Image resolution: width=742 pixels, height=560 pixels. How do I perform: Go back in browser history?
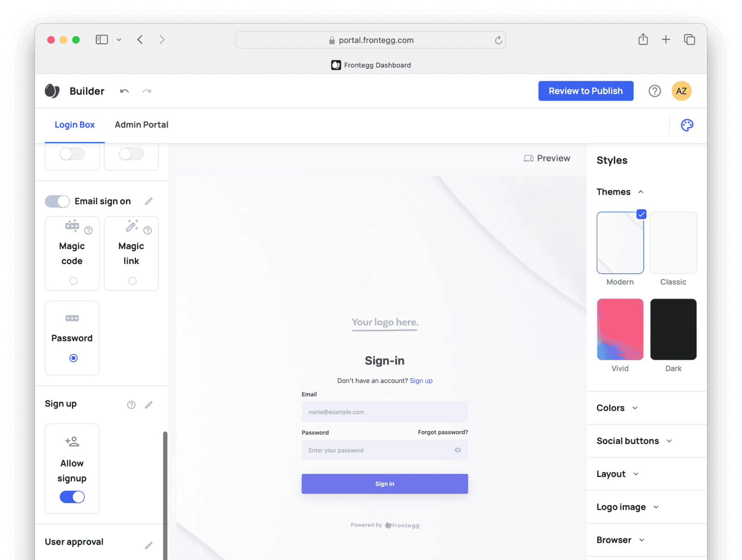[140, 39]
